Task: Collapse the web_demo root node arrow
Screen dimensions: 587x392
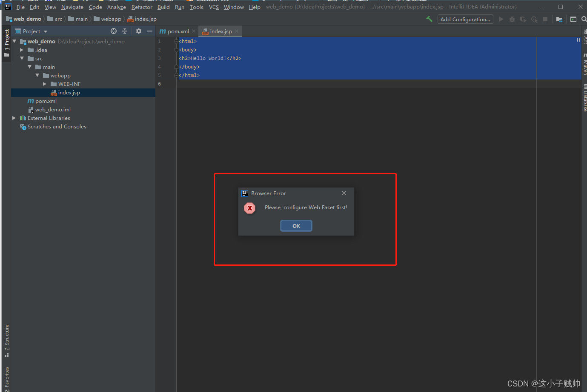Action: (14, 41)
